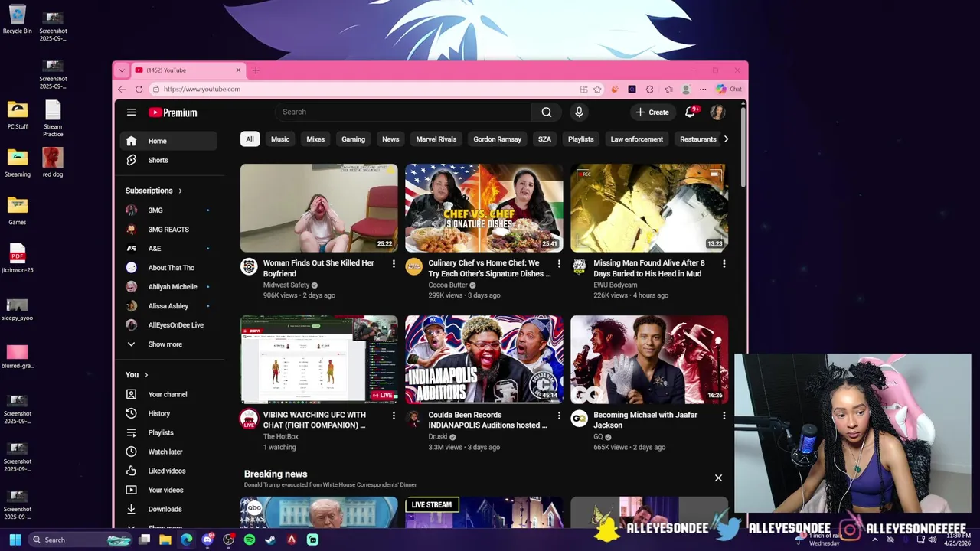Open Spotify from the taskbar

tap(250, 540)
